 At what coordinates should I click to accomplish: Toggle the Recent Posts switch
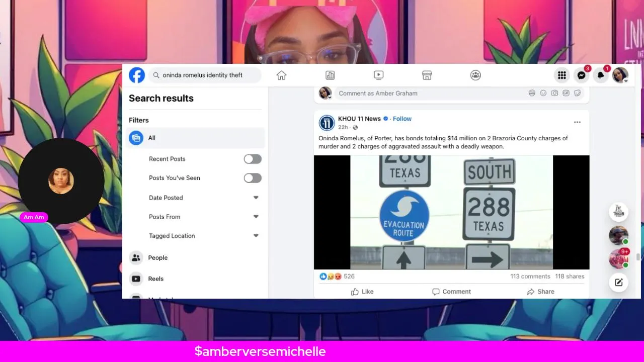[x=253, y=159]
